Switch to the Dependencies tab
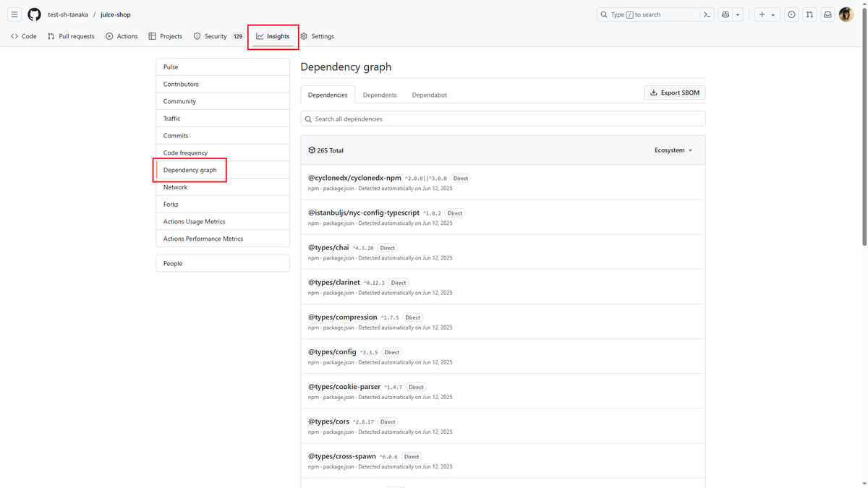This screenshot has width=868, height=488. tap(328, 95)
